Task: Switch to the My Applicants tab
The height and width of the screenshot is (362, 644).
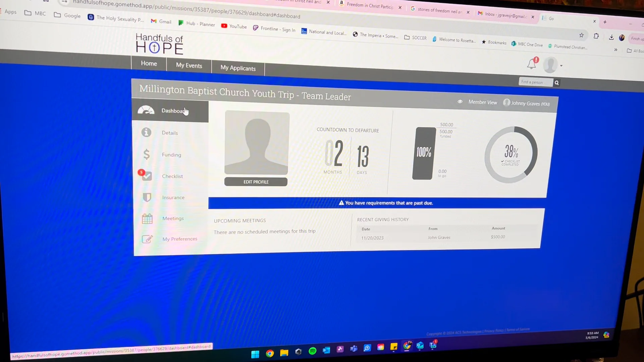Action: point(238,68)
